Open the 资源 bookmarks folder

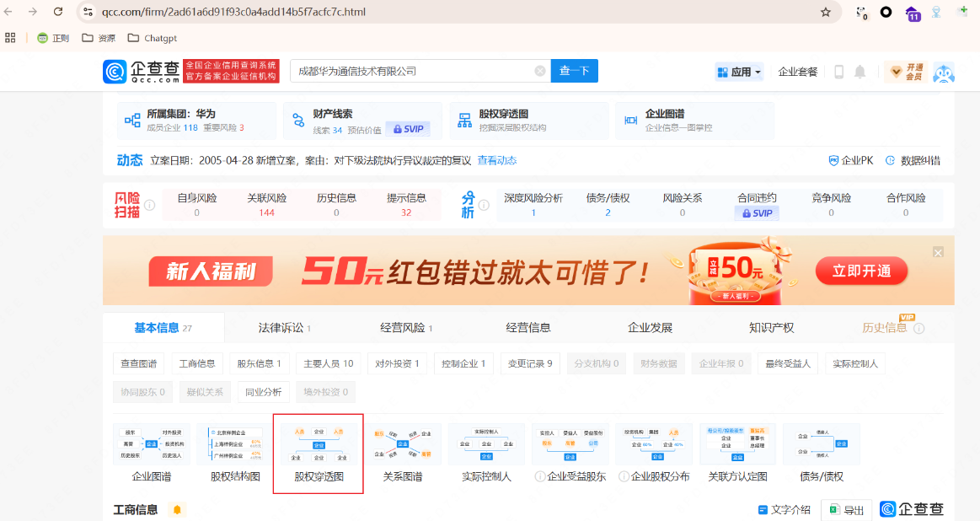click(x=99, y=38)
